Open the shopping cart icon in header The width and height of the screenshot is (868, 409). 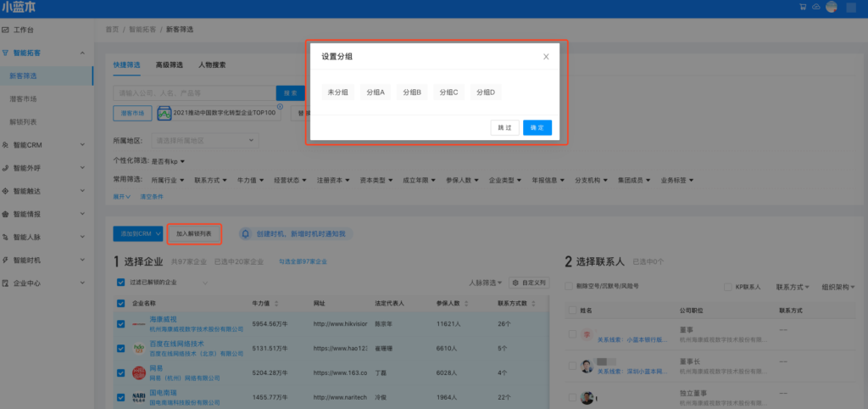tap(803, 7)
